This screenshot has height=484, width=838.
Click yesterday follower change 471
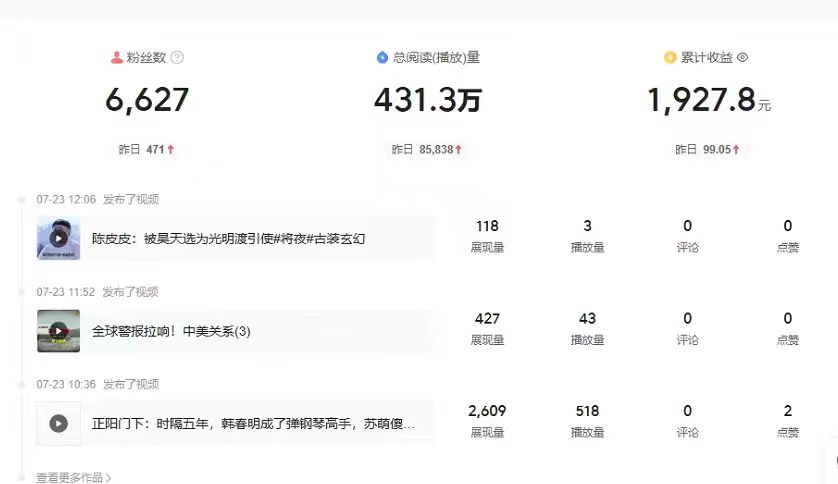coord(155,150)
